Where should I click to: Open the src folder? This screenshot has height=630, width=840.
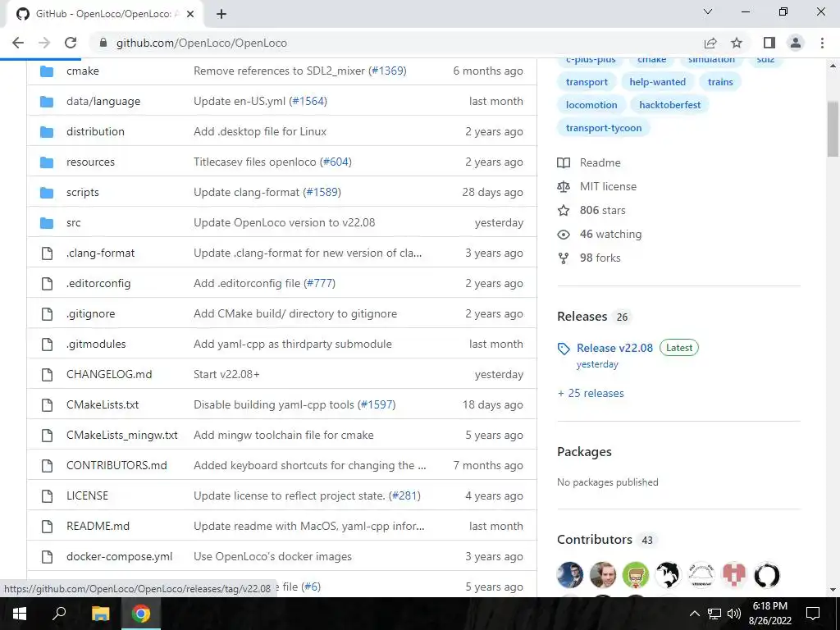(x=73, y=223)
